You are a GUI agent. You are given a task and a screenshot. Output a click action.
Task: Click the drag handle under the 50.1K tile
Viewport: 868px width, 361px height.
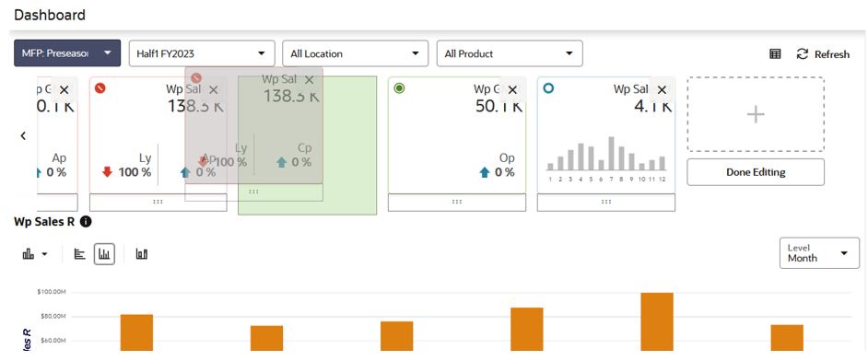(457, 203)
